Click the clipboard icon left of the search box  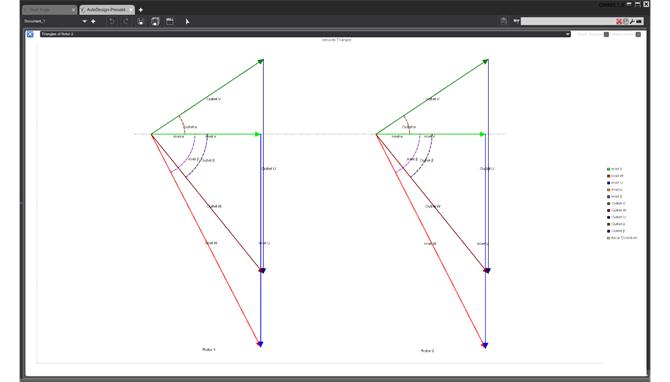point(503,21)
